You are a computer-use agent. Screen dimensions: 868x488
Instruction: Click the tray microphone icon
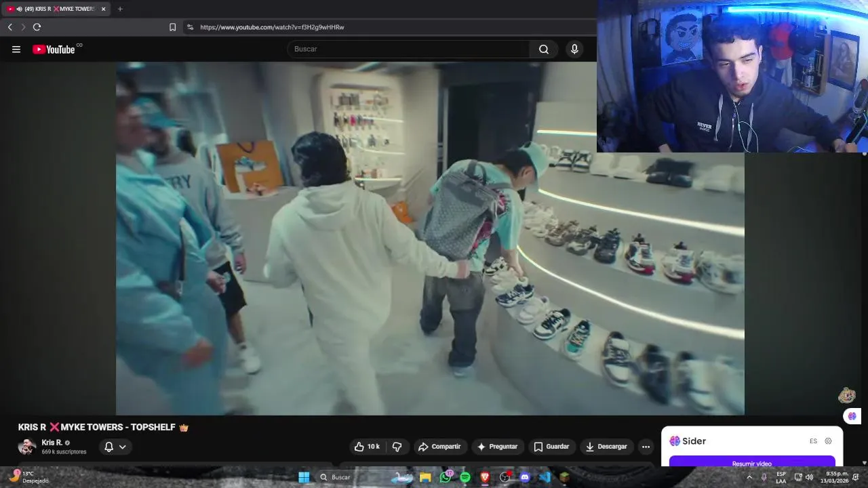pos(764,477)
